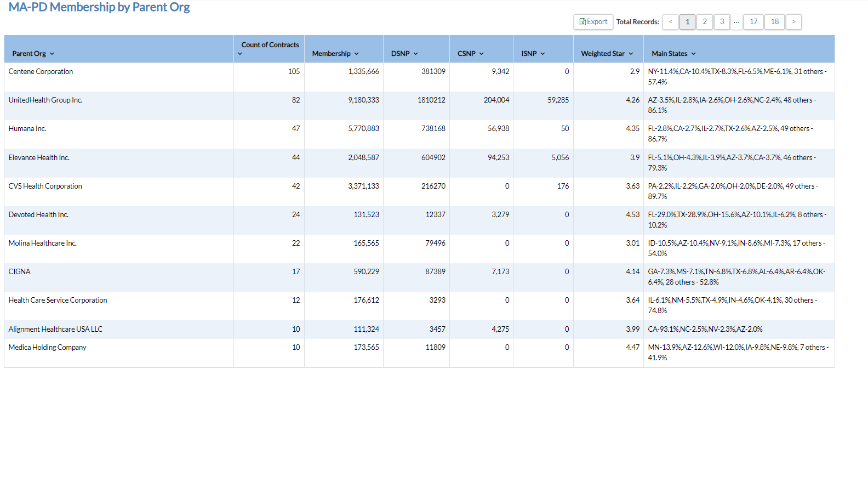Screen dimensions: 868x482
Task: Select page 2 in pagination
Action: tap(705, 22)
